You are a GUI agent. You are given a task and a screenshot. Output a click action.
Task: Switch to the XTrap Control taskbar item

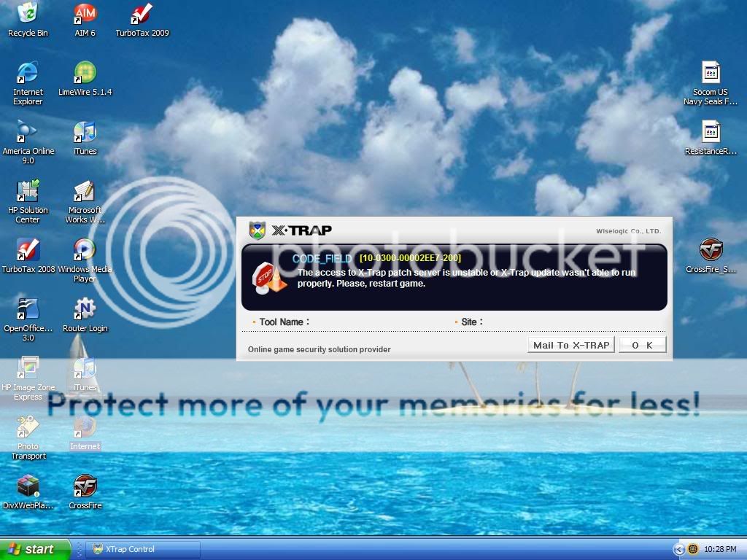click(142, 549)
